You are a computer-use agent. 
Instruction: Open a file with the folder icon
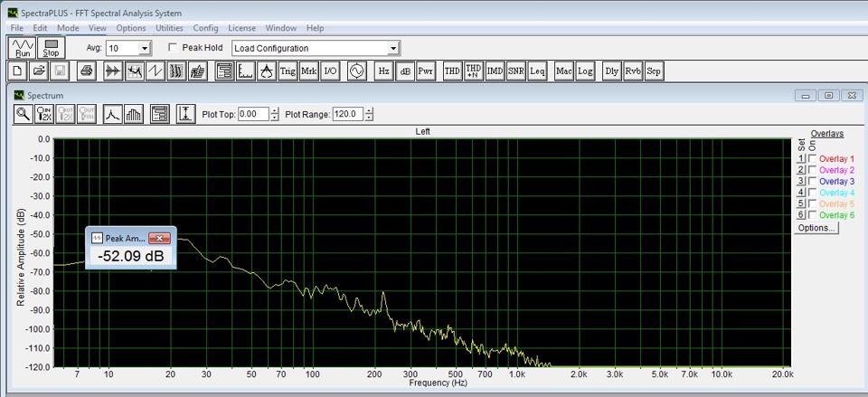click(x=39, y=71)
